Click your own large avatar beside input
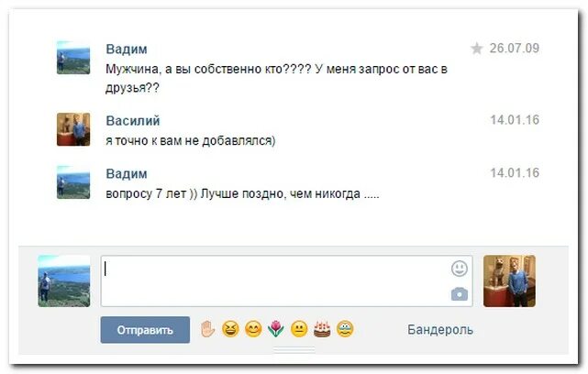Screen dimensions: 588x374 point(64,281)
